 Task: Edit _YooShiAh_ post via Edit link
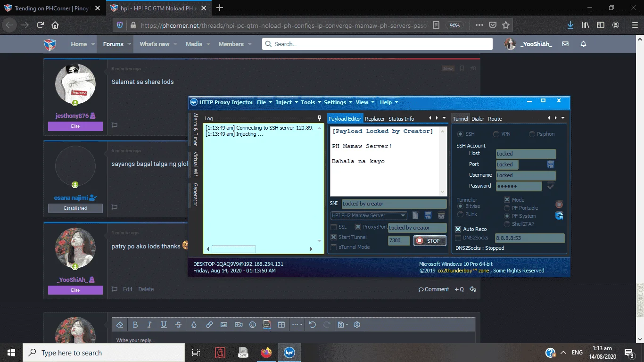tap(128, 289)
